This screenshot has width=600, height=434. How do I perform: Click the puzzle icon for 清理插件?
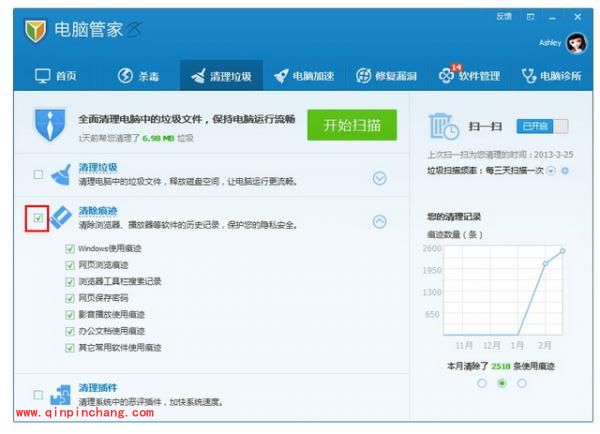[x=61, y=395]
